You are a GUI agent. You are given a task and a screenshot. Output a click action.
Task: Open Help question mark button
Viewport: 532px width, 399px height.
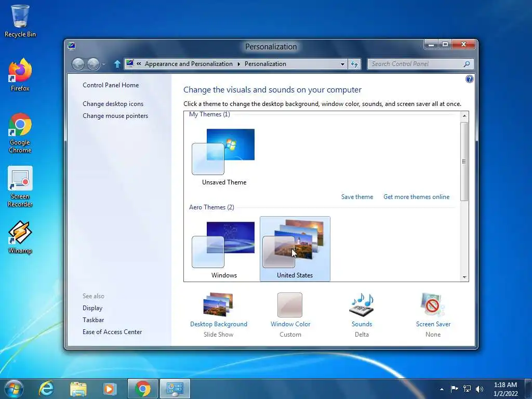[x=470, y=79]
